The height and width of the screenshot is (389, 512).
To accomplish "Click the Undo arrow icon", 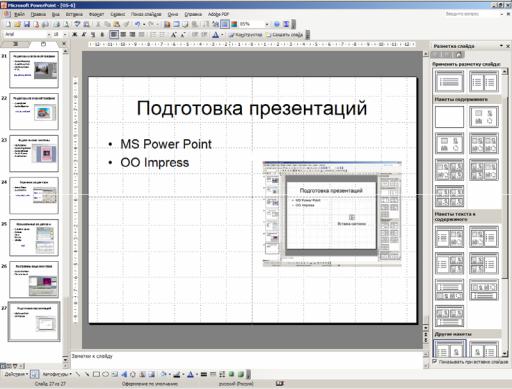I will (x=137, y=24).
